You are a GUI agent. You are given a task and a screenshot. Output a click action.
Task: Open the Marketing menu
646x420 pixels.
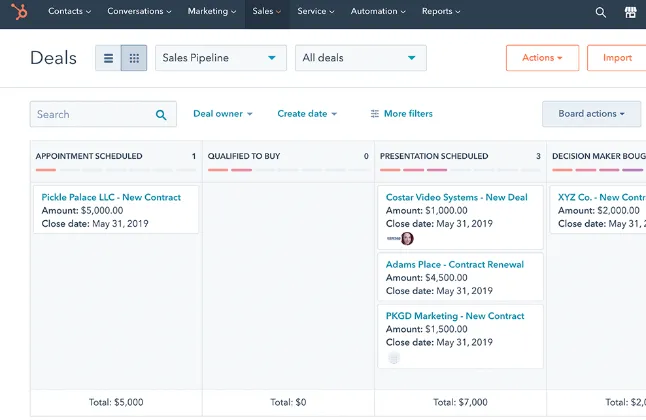point(212,12)
